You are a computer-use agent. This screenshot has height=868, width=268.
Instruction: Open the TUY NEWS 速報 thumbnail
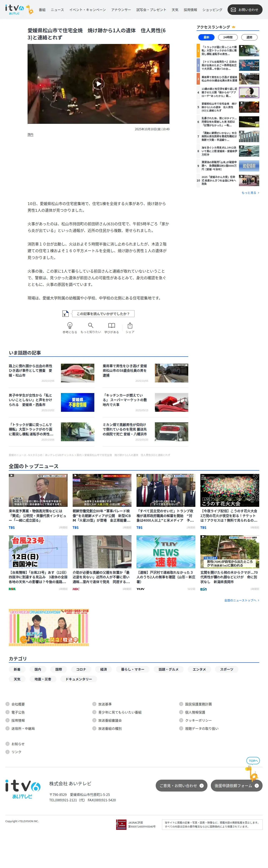[166, 552]
